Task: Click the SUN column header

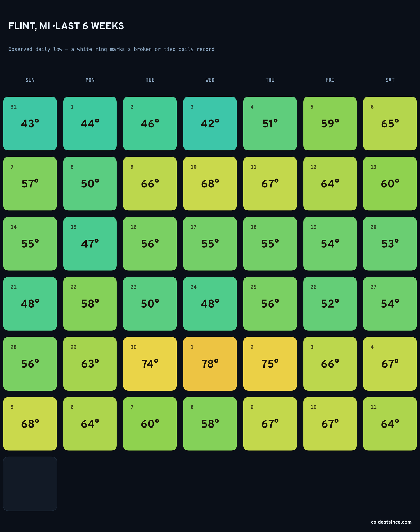Action: point(30,80)
